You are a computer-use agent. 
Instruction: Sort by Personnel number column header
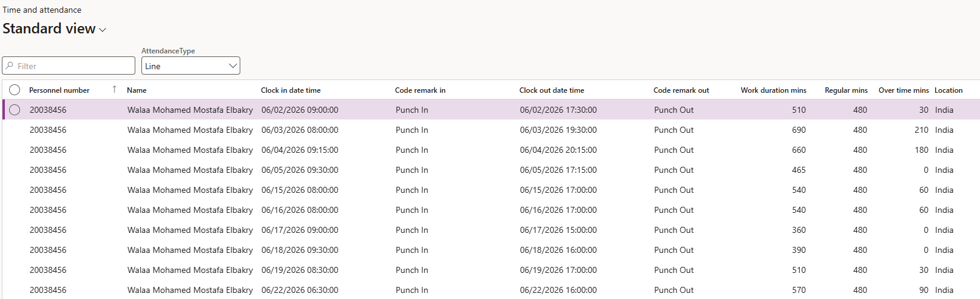point(59,90)
